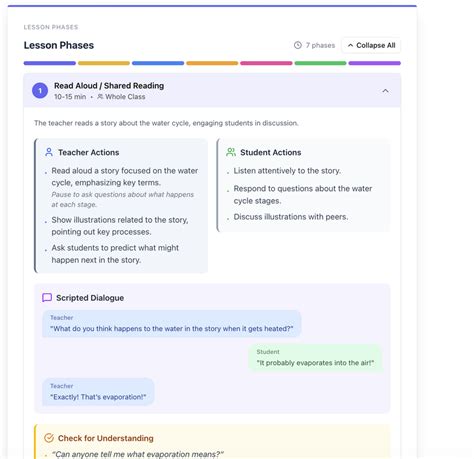The height and width of the screenshot is (459, 474).
Task: Click the phase number 1 circle badge
Action: [40, 91]
